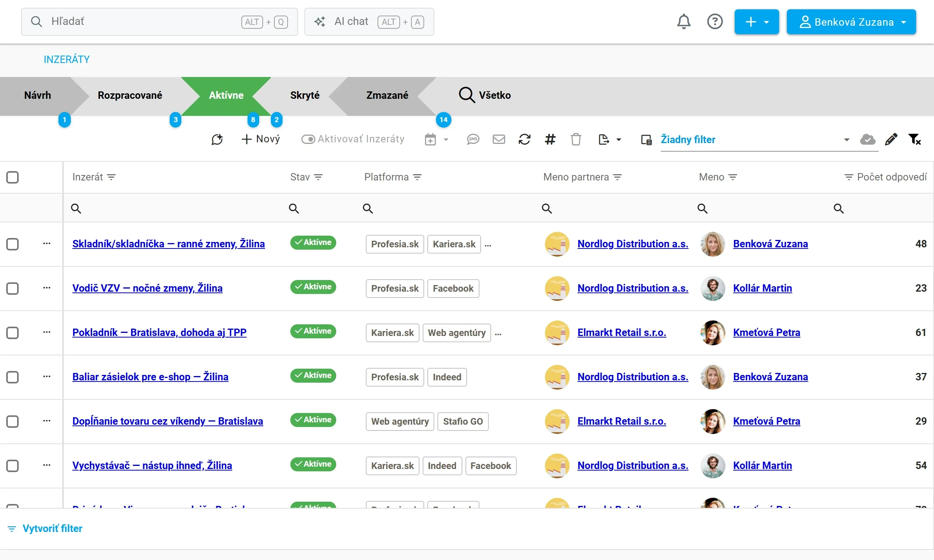Expand the blue plus add dropdown
This screenshot has height=560, width=934.
click(x=757, y=22)
